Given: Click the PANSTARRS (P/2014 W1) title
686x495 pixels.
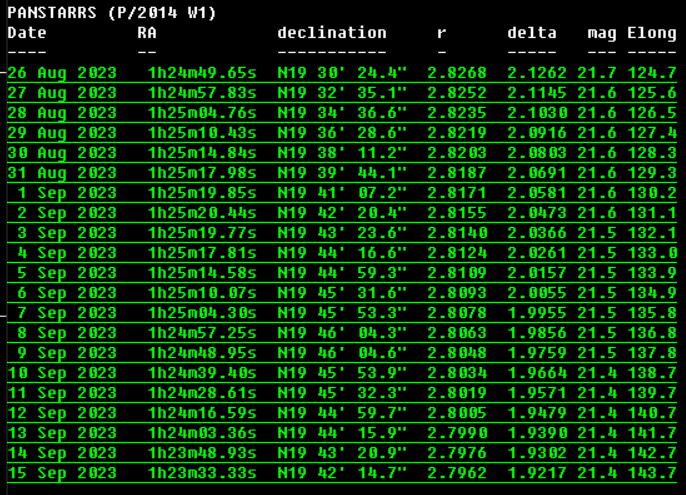Looking at the screenshot, I should coord(112,13).
